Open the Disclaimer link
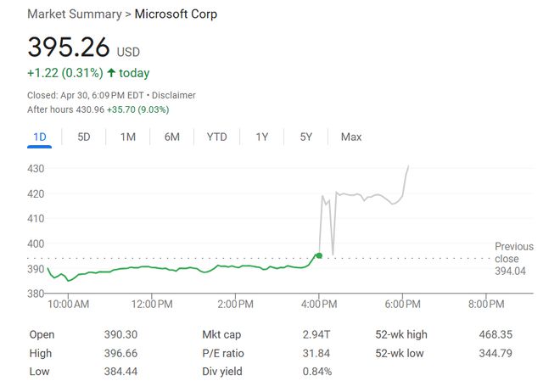The image size is (560, 392). pyautogui.click(x=176, y=95)
